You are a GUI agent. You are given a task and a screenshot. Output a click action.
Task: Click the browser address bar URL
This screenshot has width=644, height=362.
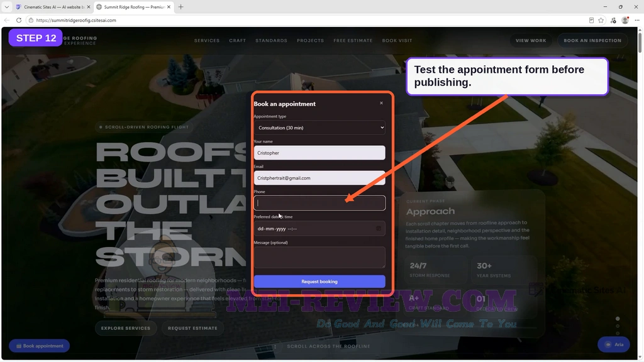(76, 20)
